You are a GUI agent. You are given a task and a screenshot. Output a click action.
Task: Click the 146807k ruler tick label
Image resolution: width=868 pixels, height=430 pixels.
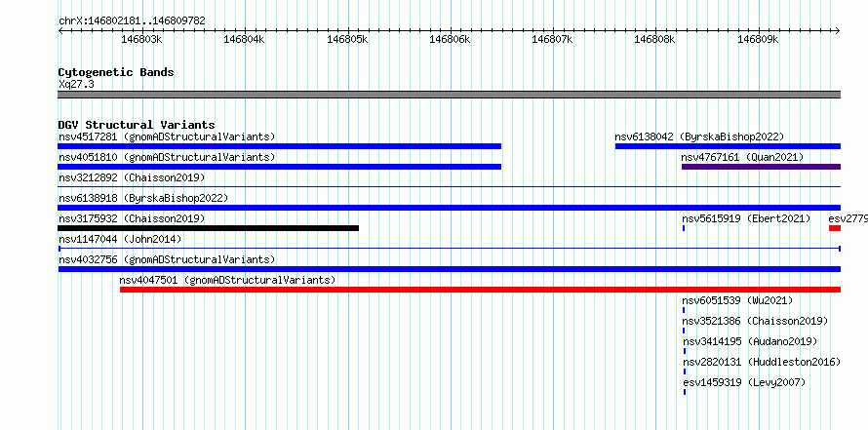(552, 39)
